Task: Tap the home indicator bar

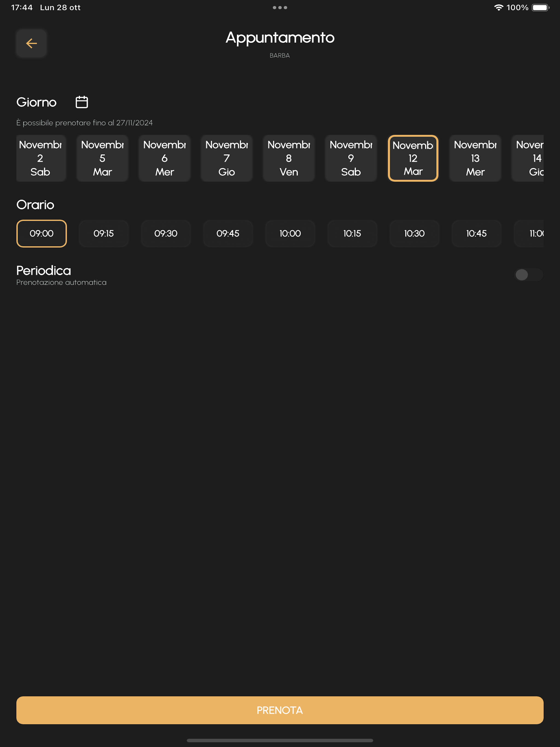Action: [280, 740]
